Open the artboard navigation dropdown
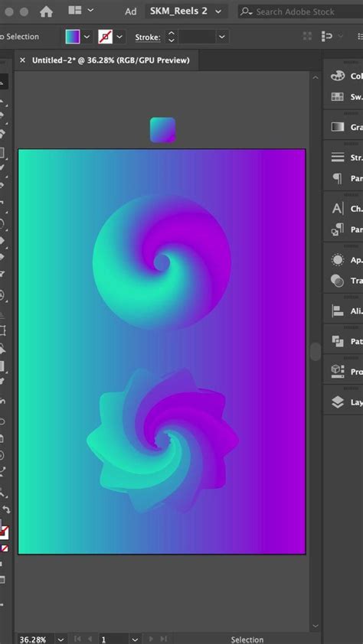The image size is (363, 644). [135, 639]
